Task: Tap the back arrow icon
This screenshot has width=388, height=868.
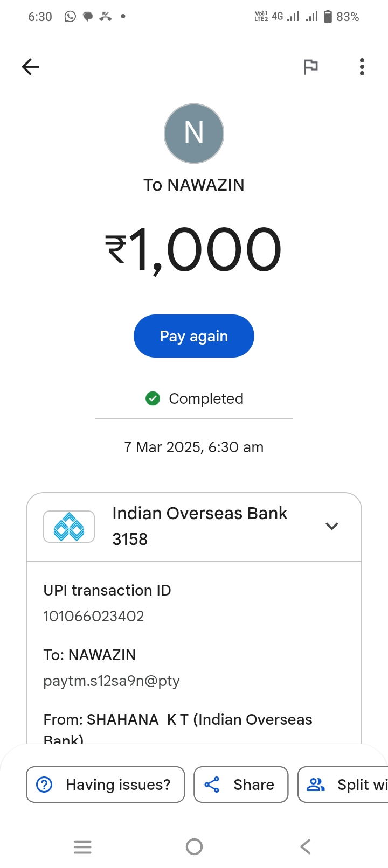Action: coord(31,67)
